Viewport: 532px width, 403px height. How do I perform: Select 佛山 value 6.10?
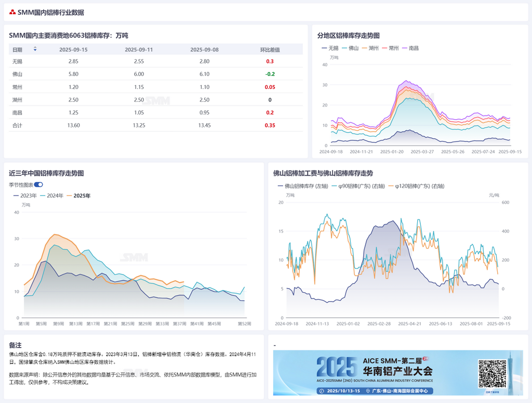[204, 74]
